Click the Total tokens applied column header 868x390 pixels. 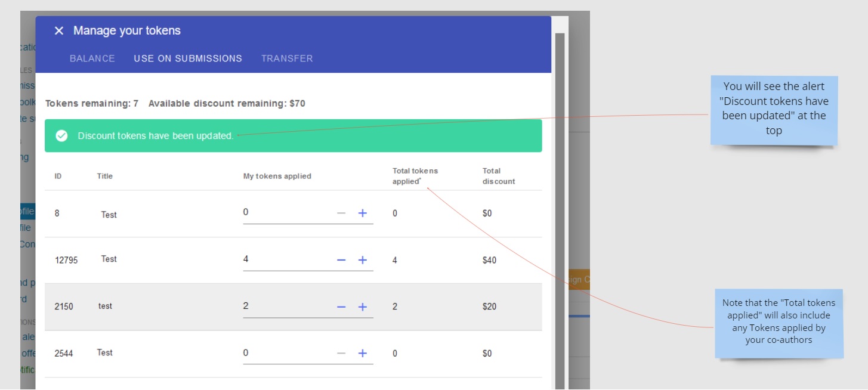[x=415, y=176]
